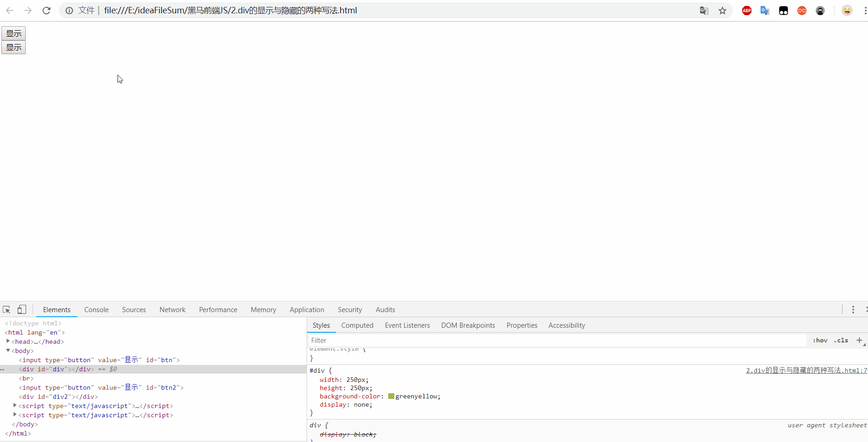Screen dimensions: 868x442
Task: Open the Event Listeners pane
Action: 408,325
